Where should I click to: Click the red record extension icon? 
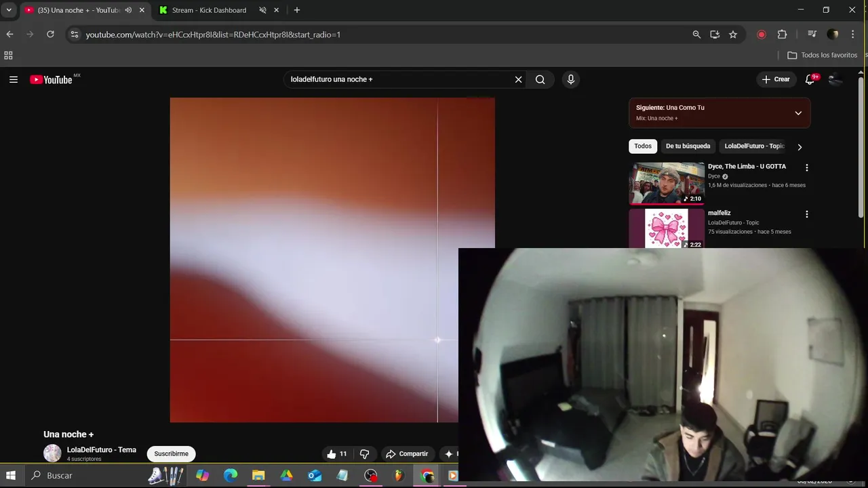pyautogui.click(x=762, y=34)
